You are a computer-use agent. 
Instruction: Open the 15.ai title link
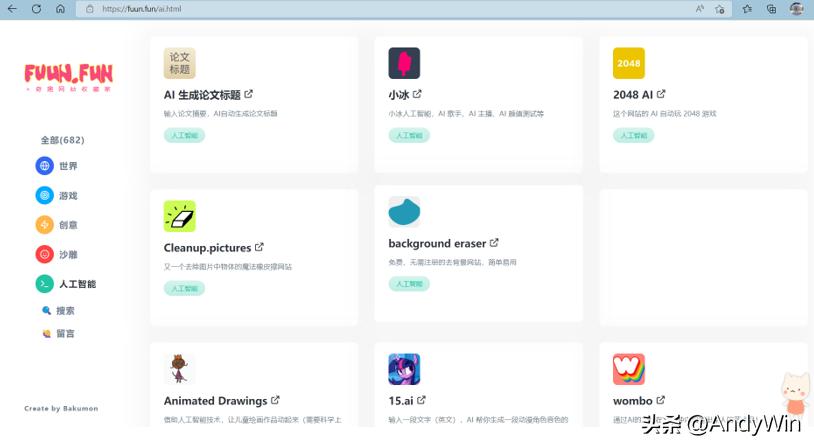(x=401, y=401)
